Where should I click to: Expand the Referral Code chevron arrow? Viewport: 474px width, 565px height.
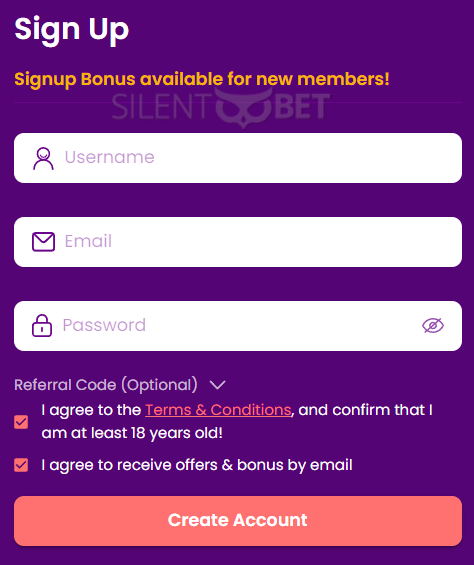(x=218, y=385)
